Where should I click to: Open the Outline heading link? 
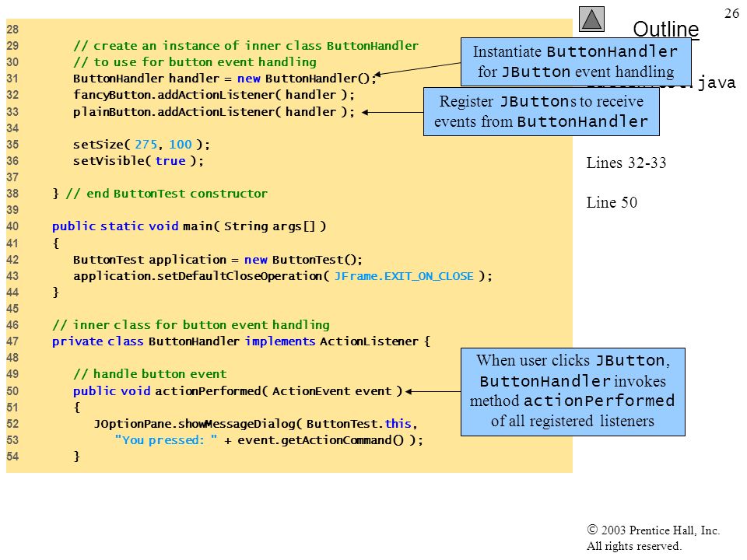click(665, 29)
